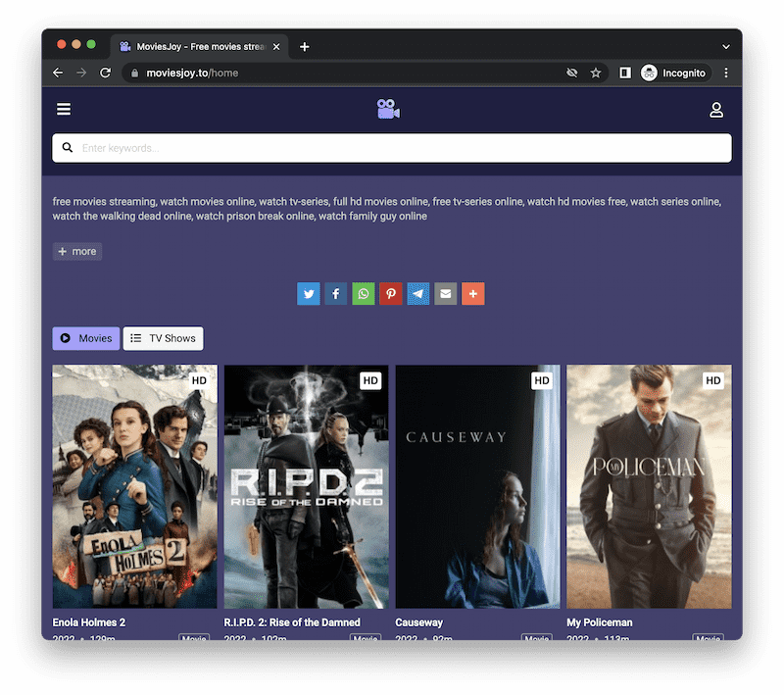Open the user account profile icon
The height and width of the screenshot is (695, 784).
pos(716,110)
